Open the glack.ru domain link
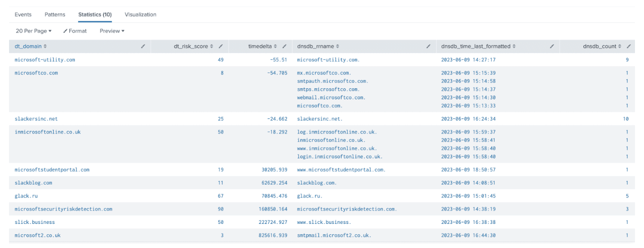644x248 pixels. coord(27,196)
